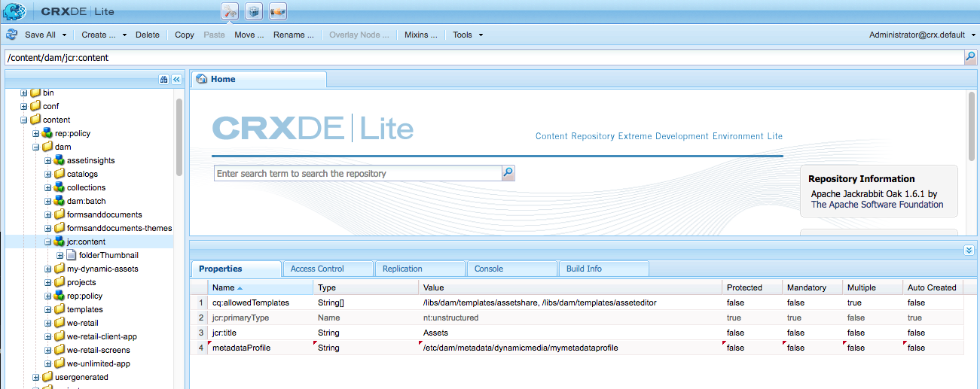Switch to the Replication tab
Image resolution: width=980 pixels, height=389 pixels.
tap(420, 269)
